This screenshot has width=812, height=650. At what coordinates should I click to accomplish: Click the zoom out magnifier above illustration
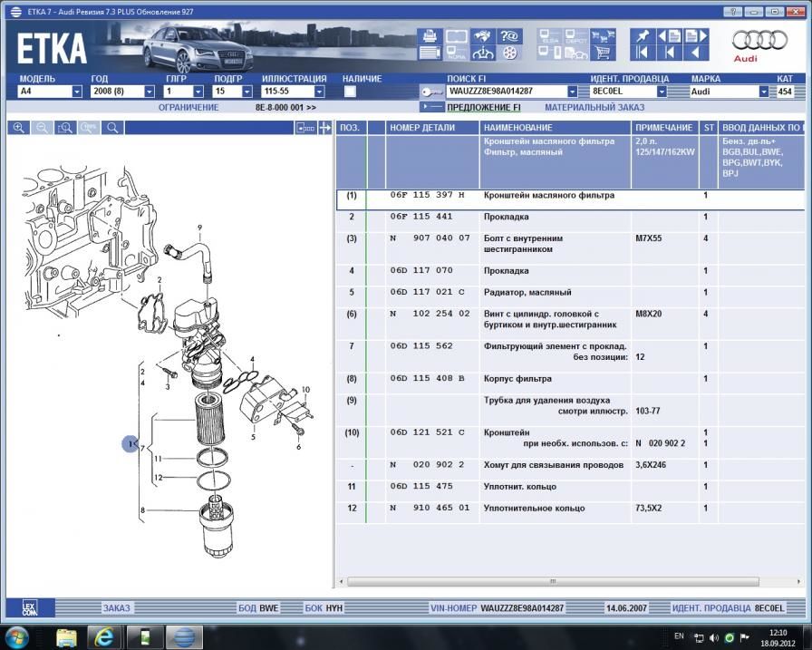[42, 128]
